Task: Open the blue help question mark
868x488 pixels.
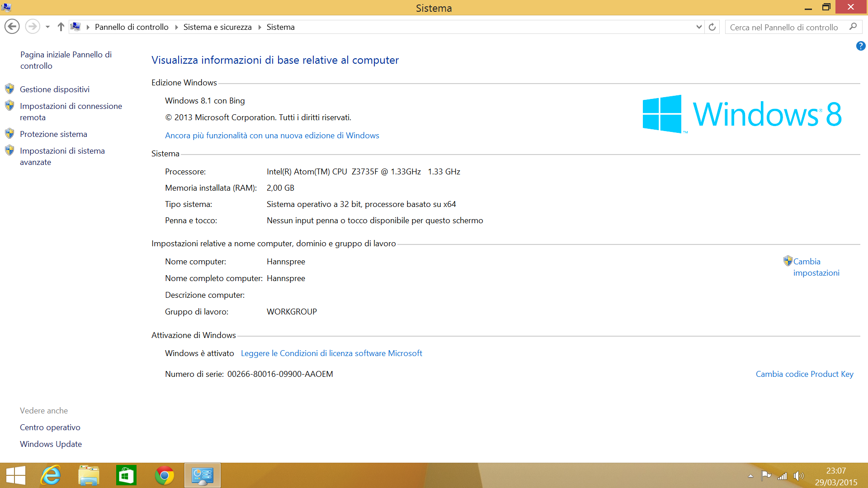Action: (x=860, y=46)
